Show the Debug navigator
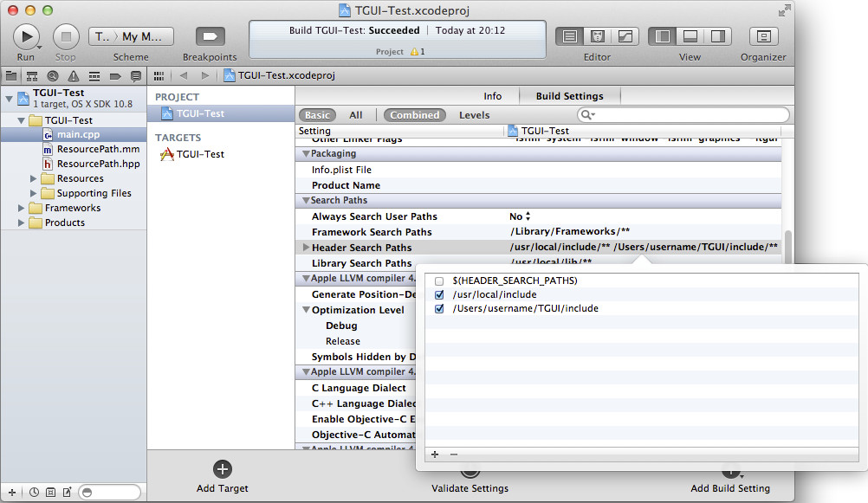868x503 pixels. (x=94, y=76)
